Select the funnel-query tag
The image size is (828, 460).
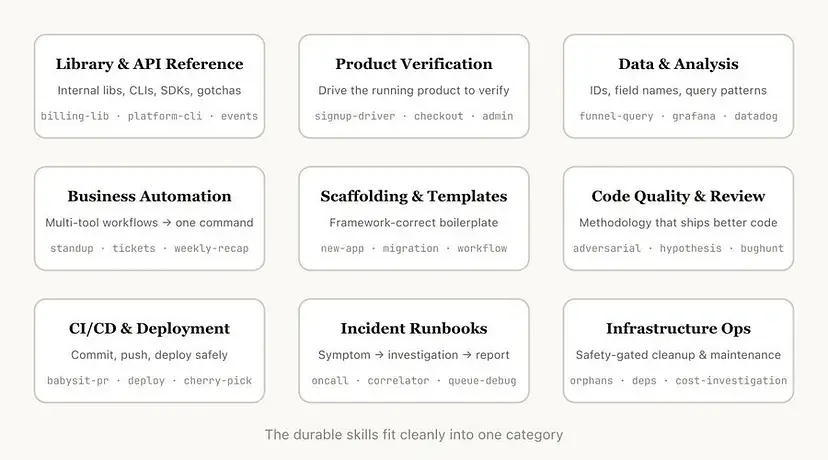click(x=616, y=116)
